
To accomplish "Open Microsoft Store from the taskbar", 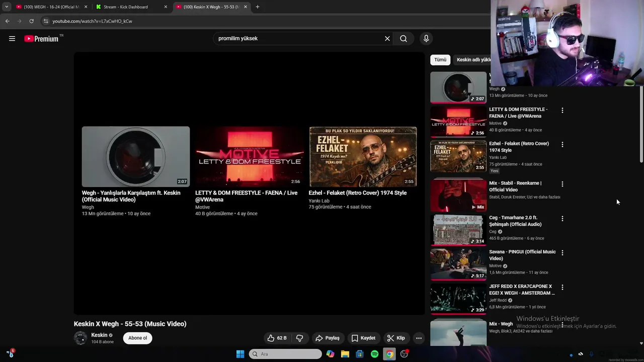I will click(360, 354).
